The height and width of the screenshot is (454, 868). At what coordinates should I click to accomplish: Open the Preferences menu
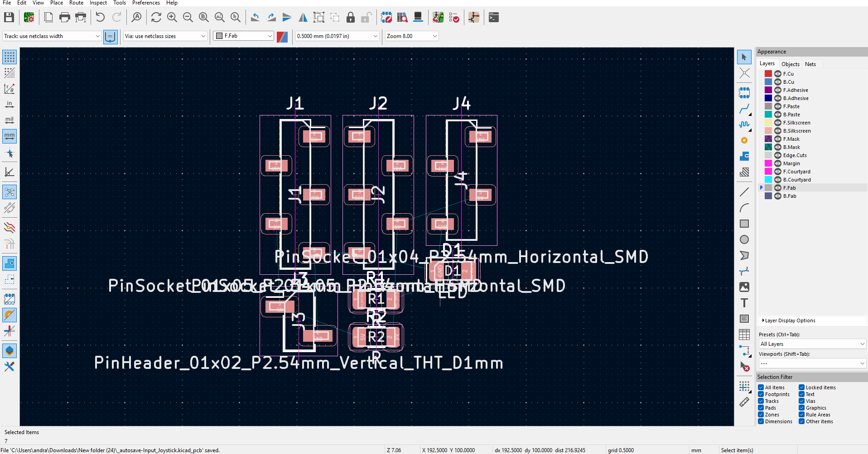click(146, 3)
